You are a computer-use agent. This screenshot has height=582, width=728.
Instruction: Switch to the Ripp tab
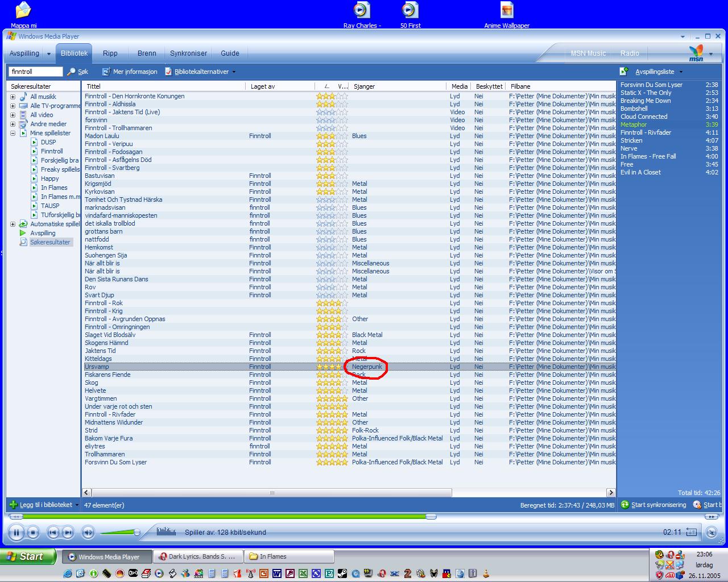(x=110, y=53)
